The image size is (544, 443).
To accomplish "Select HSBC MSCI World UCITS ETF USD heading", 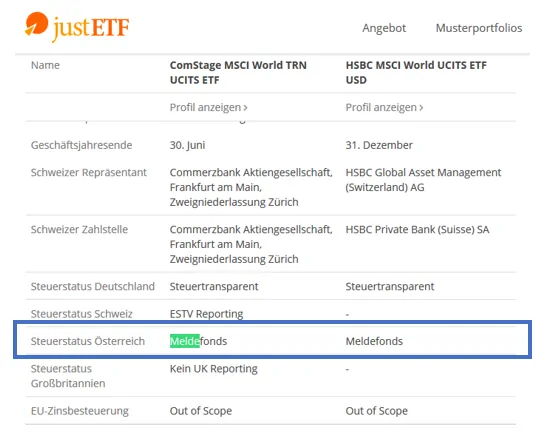I will pos(416,73).
